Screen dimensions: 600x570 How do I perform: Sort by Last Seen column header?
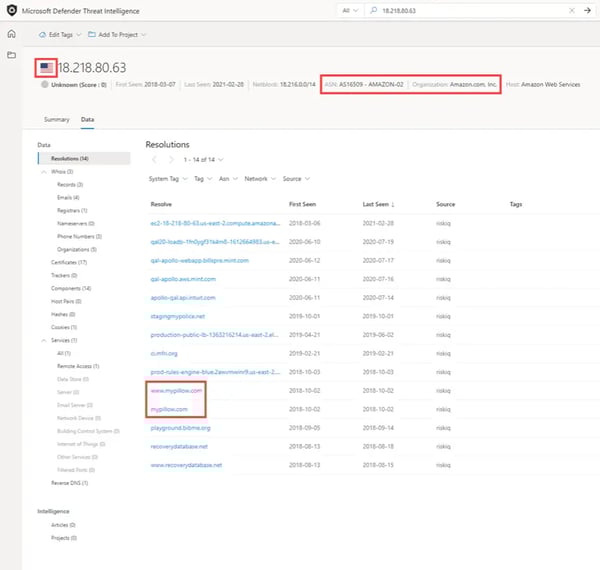(x=378, y=204)
